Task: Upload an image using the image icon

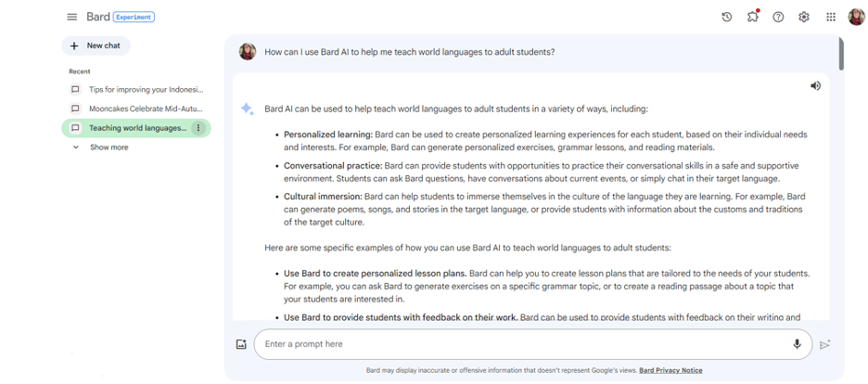Action: point(241,344)
